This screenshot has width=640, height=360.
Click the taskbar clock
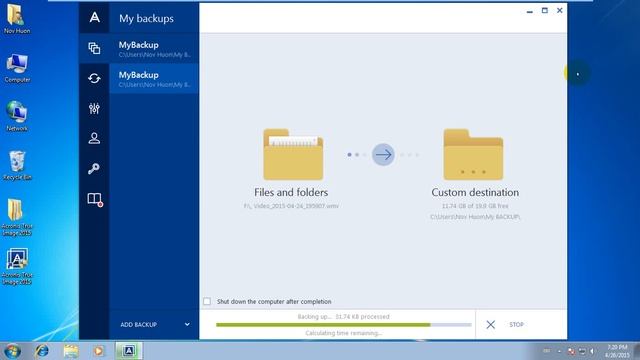tap(617, 351)
